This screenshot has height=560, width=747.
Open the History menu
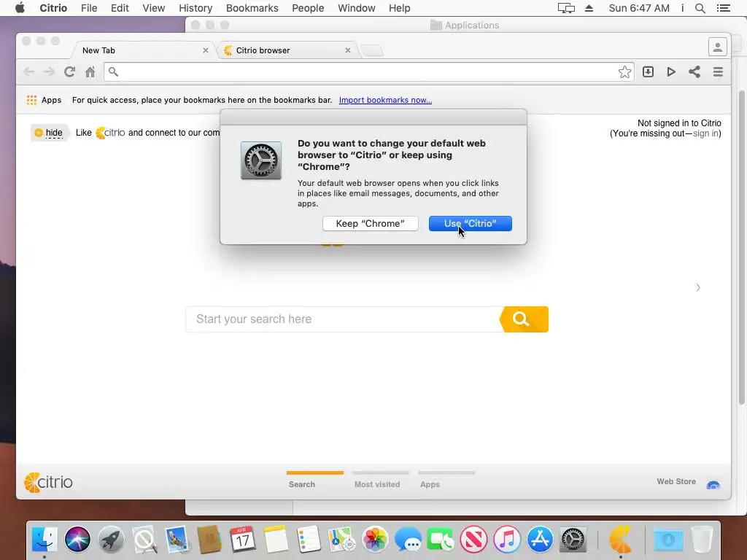196,8
